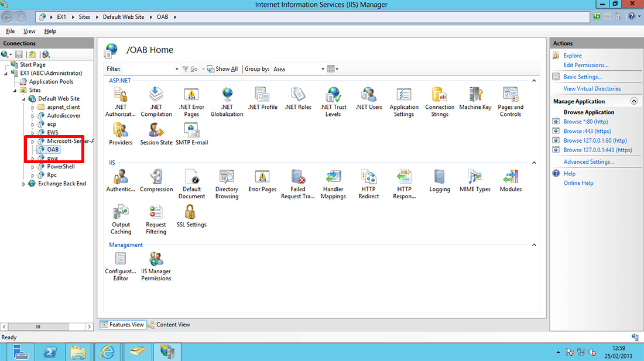Click Show All filter button
Screen dimensions: 644x361
[222, 69]
